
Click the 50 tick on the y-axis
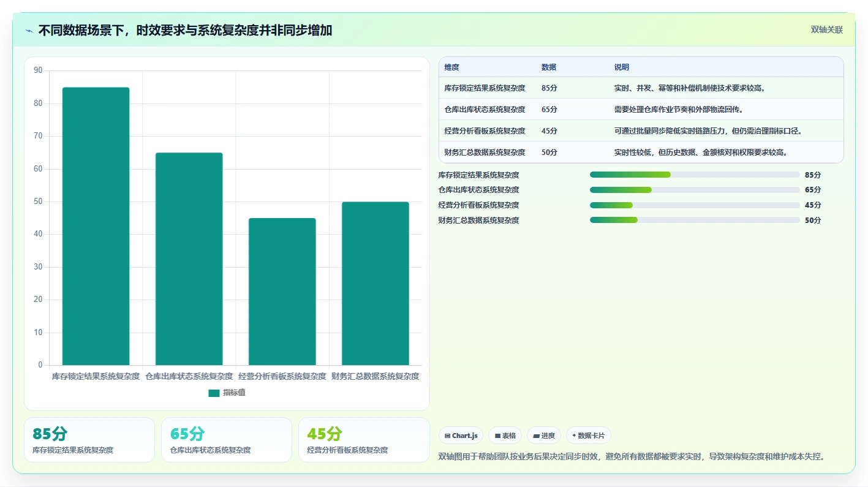(38, 202)
